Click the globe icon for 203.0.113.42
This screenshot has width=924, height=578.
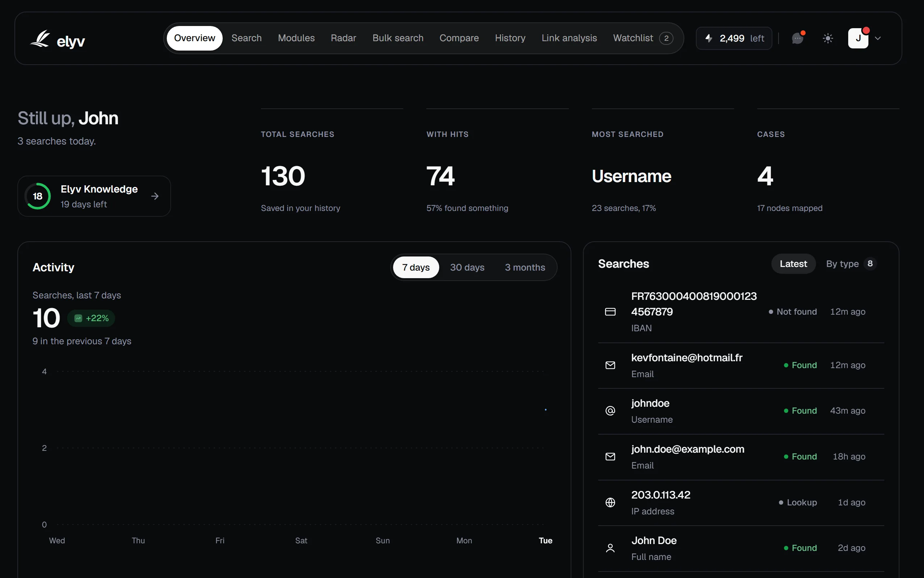click(x=610, y=502)
